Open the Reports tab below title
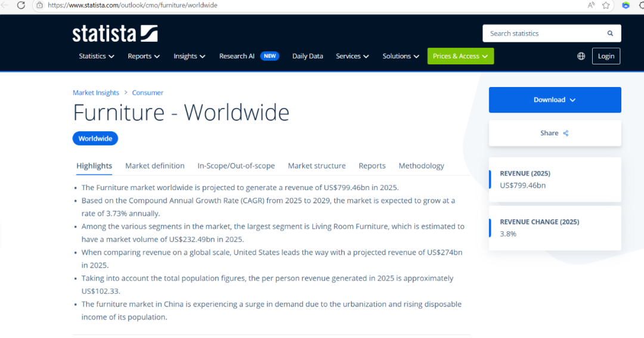Screen dimensions: 644x338 pos(372,166)
